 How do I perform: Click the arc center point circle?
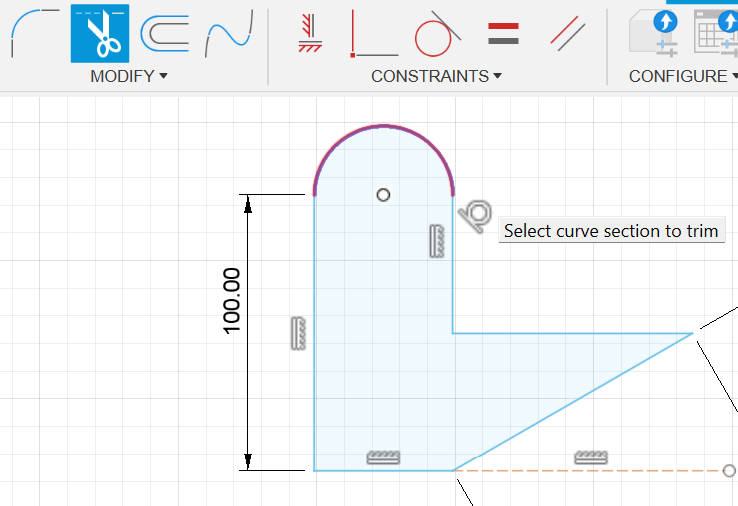click(x=383, y=194)
